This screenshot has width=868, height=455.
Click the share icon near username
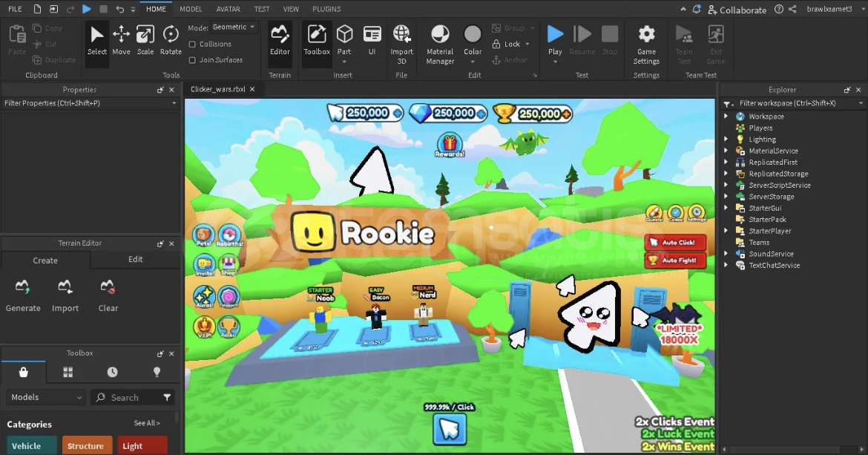[793, 10]
